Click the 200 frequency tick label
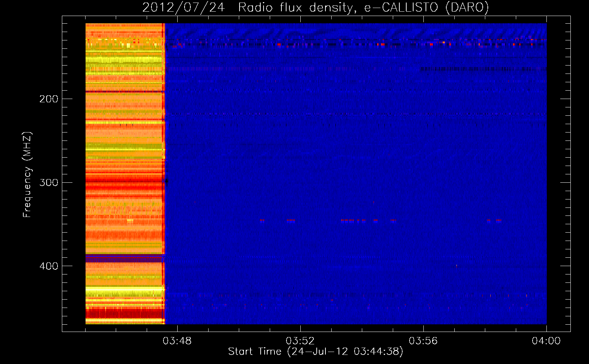This screenshot has width=589, height=364. [49, 99]
